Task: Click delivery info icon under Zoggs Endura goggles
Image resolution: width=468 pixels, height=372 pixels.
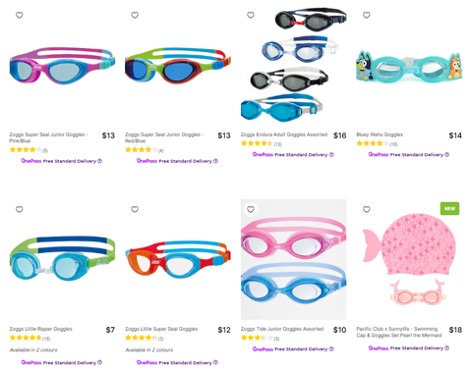Action: (331, 155)
